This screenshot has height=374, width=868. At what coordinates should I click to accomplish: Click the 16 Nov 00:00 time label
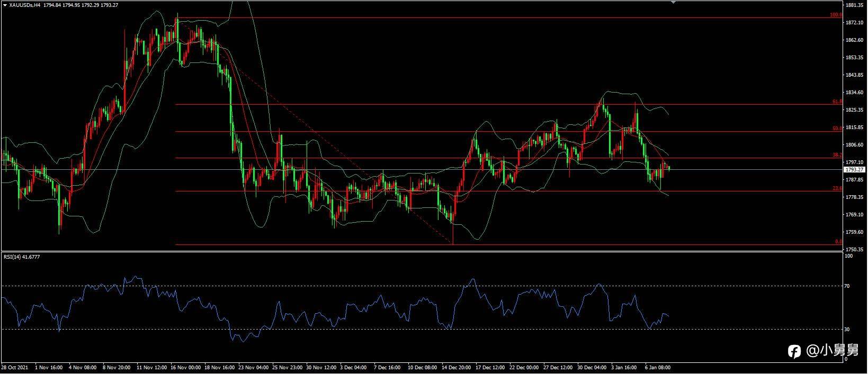(186, 367)
